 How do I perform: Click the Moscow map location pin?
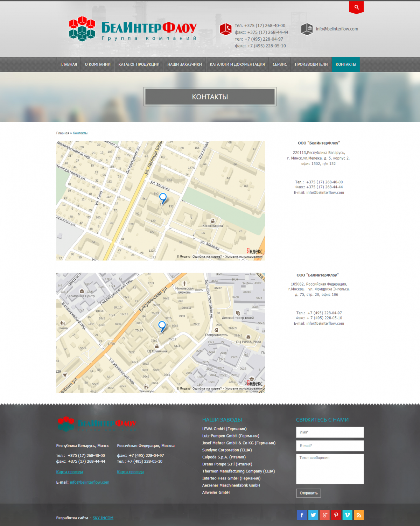pyautogui.click(x=162, y=327)
